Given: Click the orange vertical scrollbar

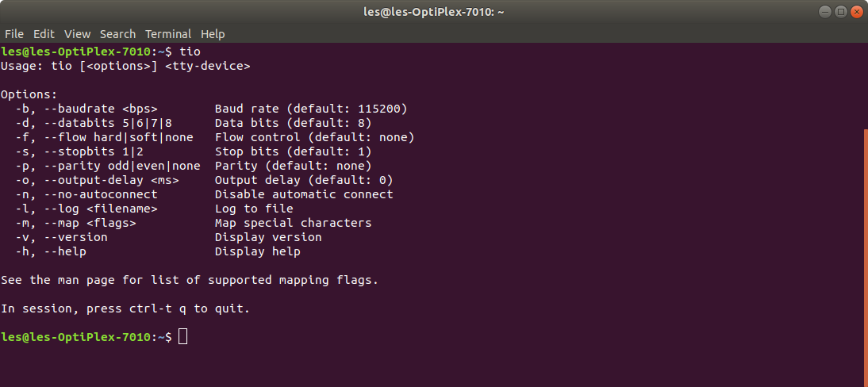Looking at the screenshot, I should [866, 258].
